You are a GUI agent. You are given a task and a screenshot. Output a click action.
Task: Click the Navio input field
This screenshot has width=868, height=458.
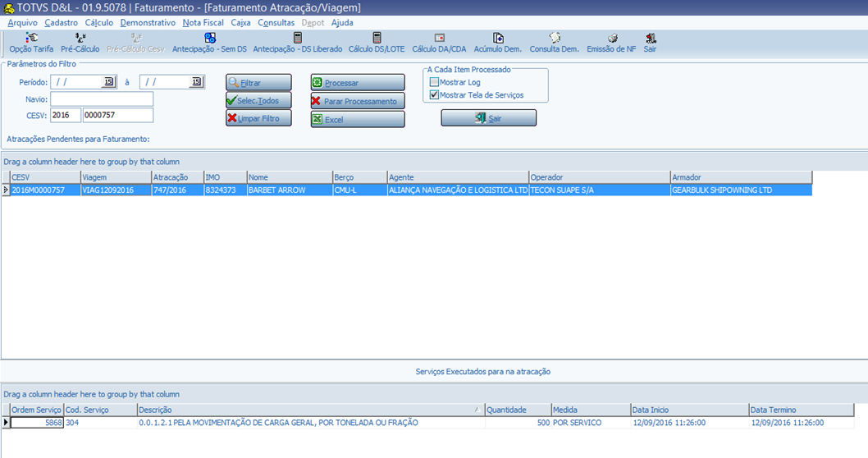[x=102, y=99]
